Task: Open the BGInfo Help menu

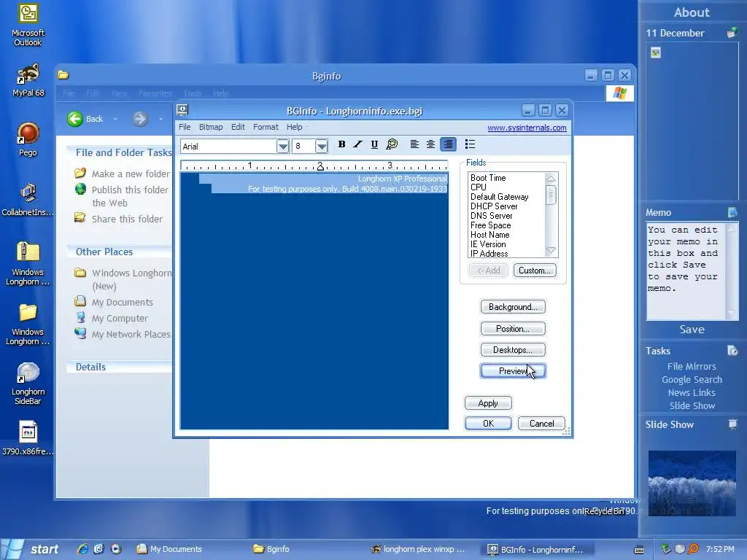Action: tap(294, 127)
